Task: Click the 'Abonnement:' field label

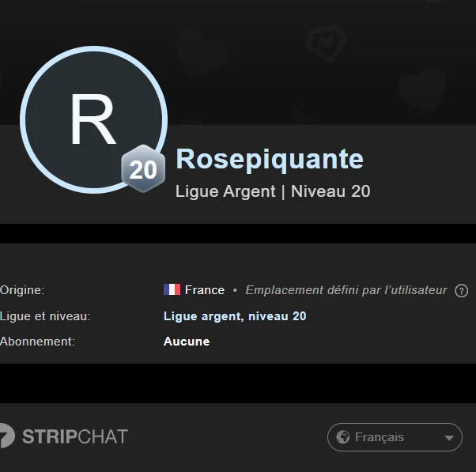Action: tap(37, 342)
